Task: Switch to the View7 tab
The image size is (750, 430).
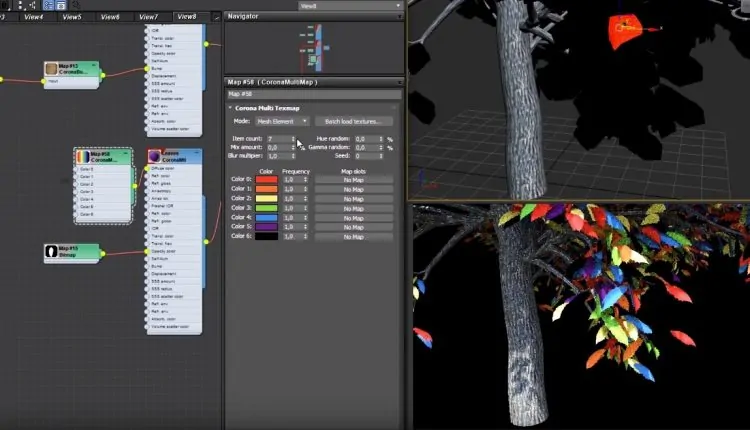Action: click(148, 17)
